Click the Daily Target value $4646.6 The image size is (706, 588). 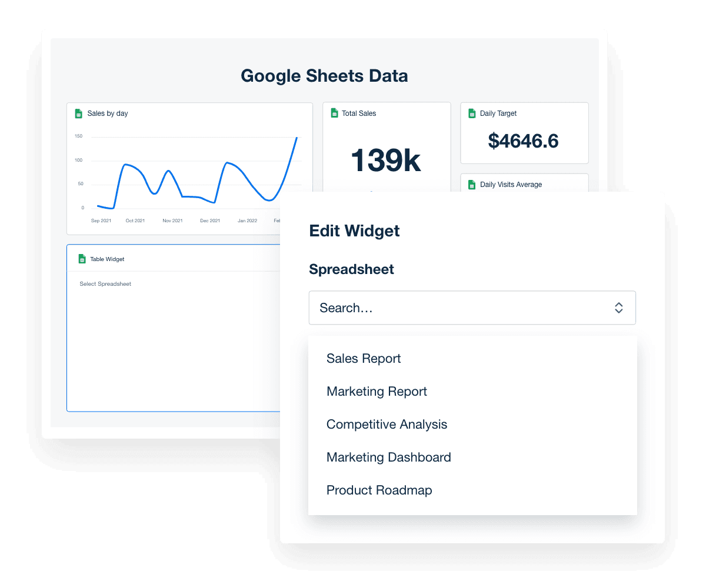pos(524,141)
